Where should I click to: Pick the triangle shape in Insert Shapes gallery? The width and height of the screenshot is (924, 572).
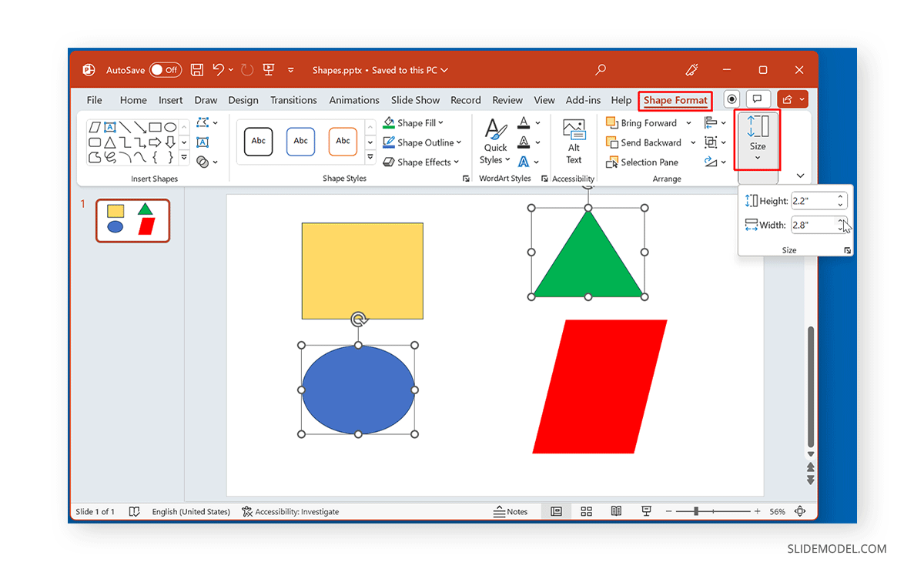click(x=110, y=142)
